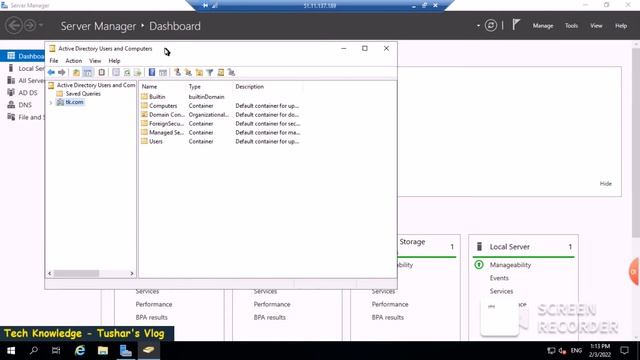The height and width of the screenshot is (360, 640).
Task: Click the Hide link in welcome panel
Action: (x=606, y=184)
